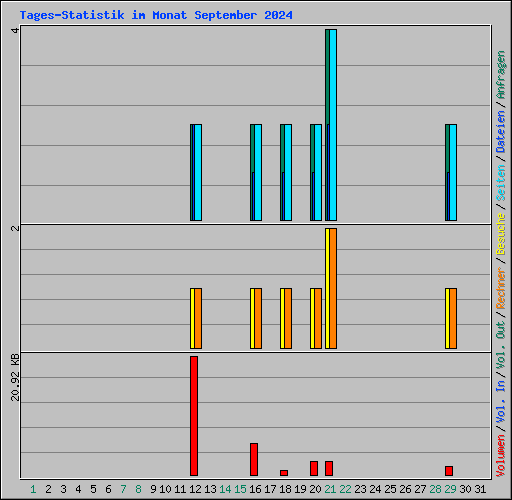Click day 12 on the x-axis
This screenshot has width=512, height=500.
pyautogui.click(x=195, y=489)
